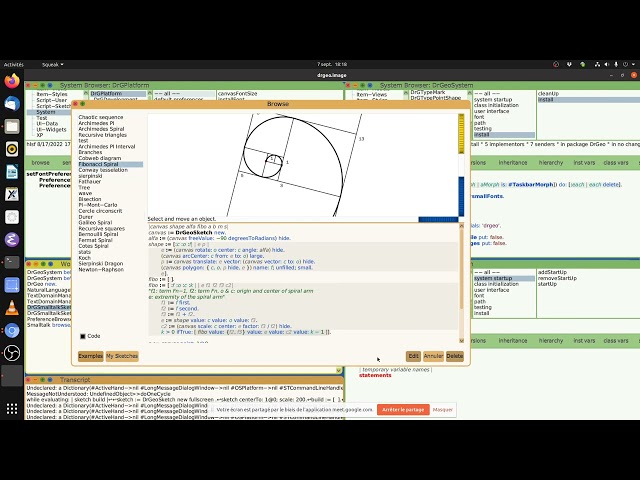Screen dimensions: 640x480
Task: Select Conway tesselation example
Action: [103, 170]
